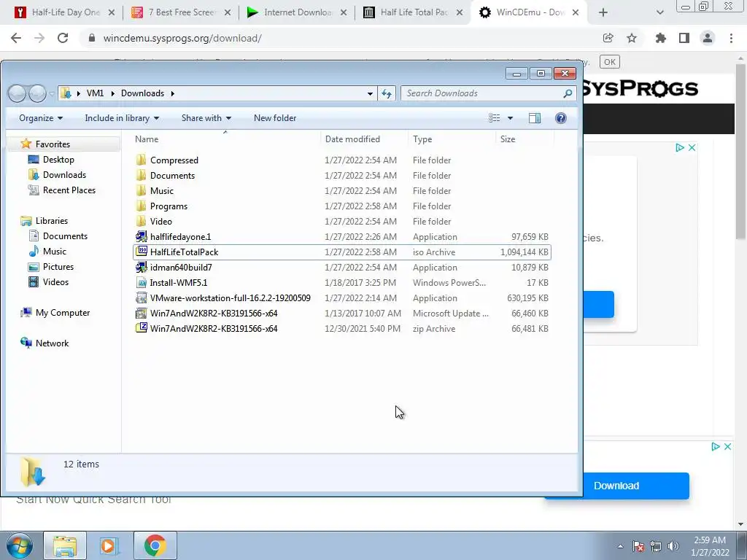The image size is (747, 560).
Task: Close the top ad with X icon
Action: (692, 147)
